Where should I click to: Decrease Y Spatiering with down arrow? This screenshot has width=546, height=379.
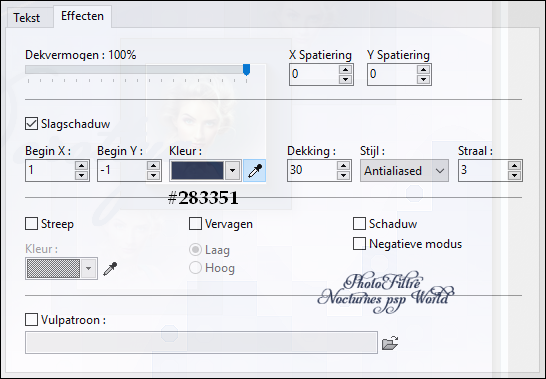pos(423,79)
